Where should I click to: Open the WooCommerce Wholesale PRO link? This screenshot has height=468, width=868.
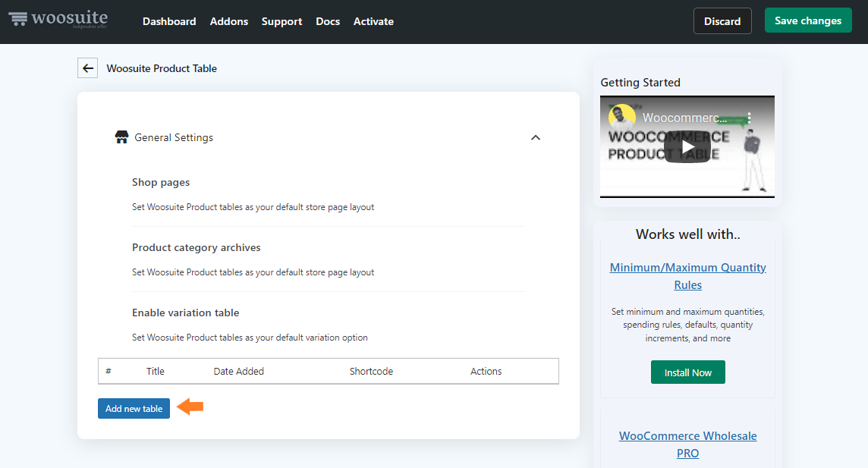click(x=688, y=444)
